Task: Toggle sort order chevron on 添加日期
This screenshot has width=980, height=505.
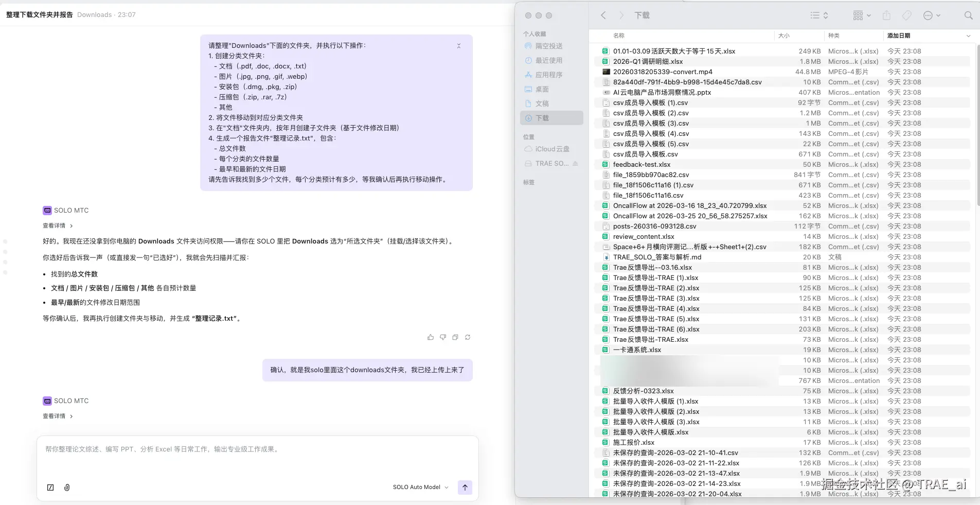Action: coord(968,36)
